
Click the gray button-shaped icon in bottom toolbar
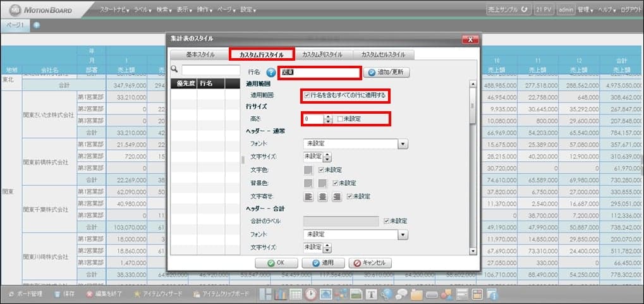pos(432,295)
